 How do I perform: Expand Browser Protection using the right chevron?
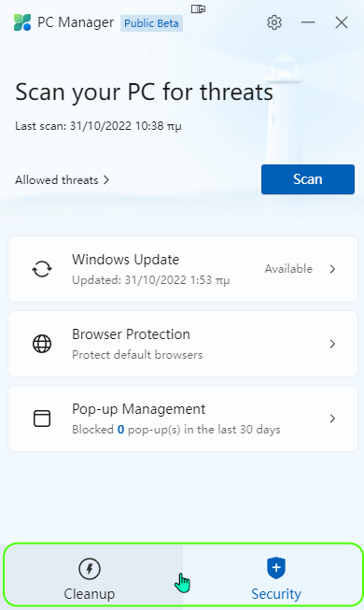point(332,344)
